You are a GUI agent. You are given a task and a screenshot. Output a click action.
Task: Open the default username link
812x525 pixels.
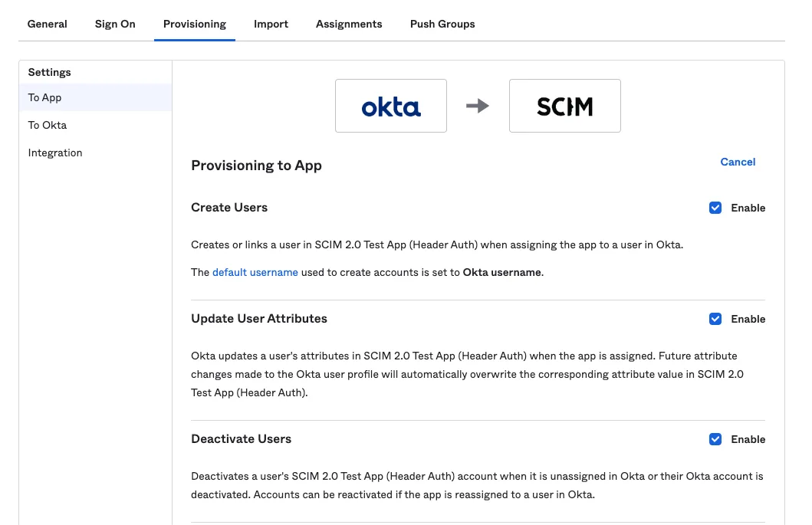click(x=255, y=272)
